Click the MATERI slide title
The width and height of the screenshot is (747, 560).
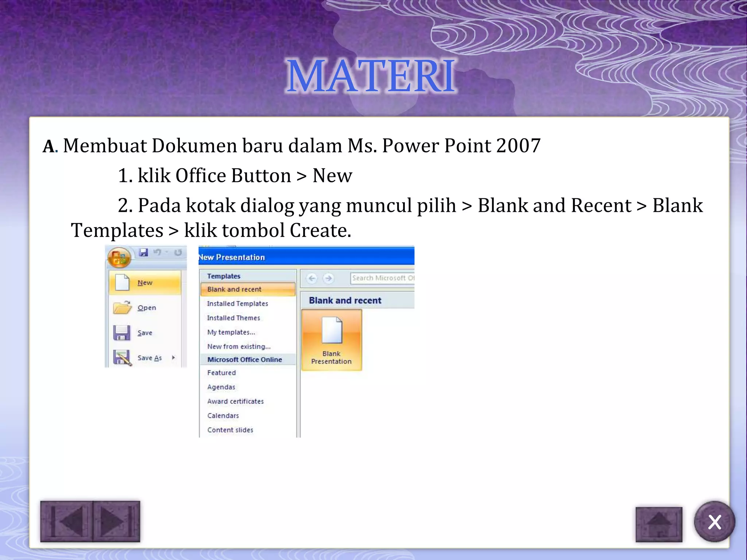[x=371, y=76]
